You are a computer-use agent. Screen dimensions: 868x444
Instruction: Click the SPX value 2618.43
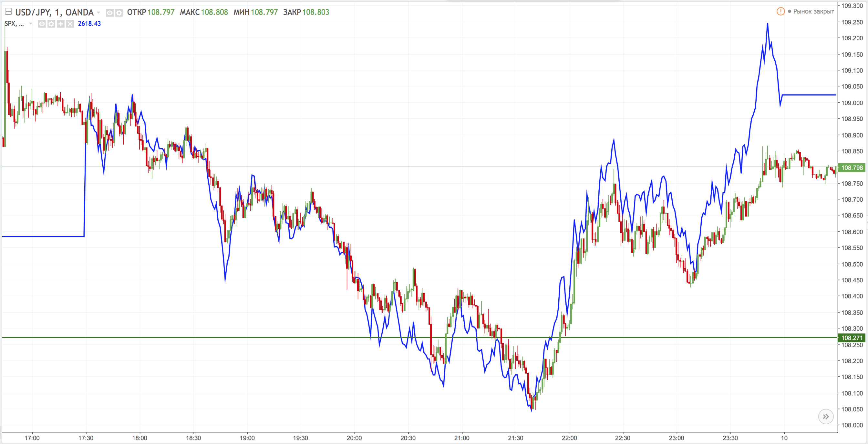pos(89,24)
